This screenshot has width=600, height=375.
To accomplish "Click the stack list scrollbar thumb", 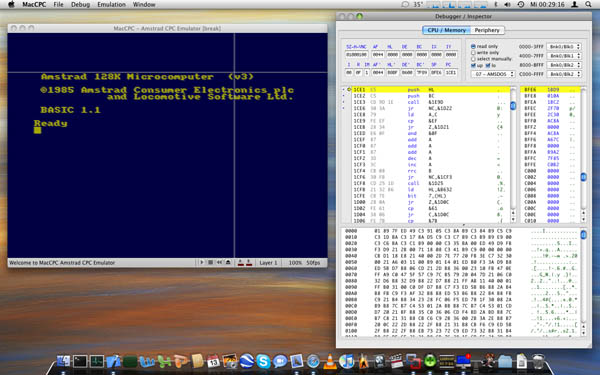I will 584,177.
